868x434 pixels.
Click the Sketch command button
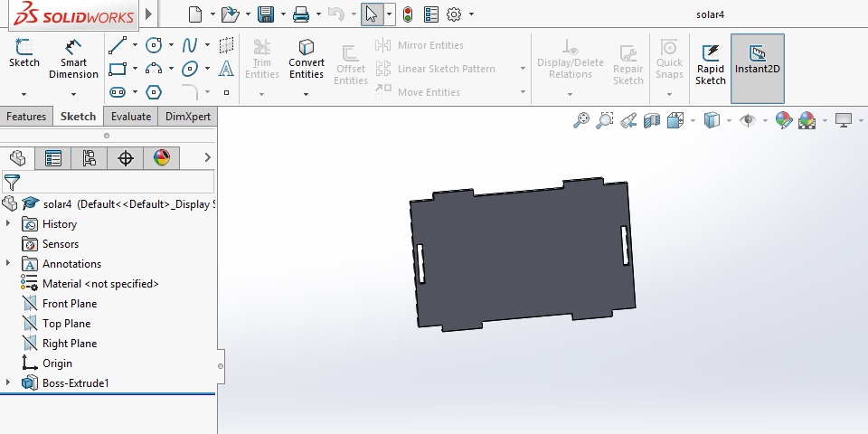(x=24, y=53)
